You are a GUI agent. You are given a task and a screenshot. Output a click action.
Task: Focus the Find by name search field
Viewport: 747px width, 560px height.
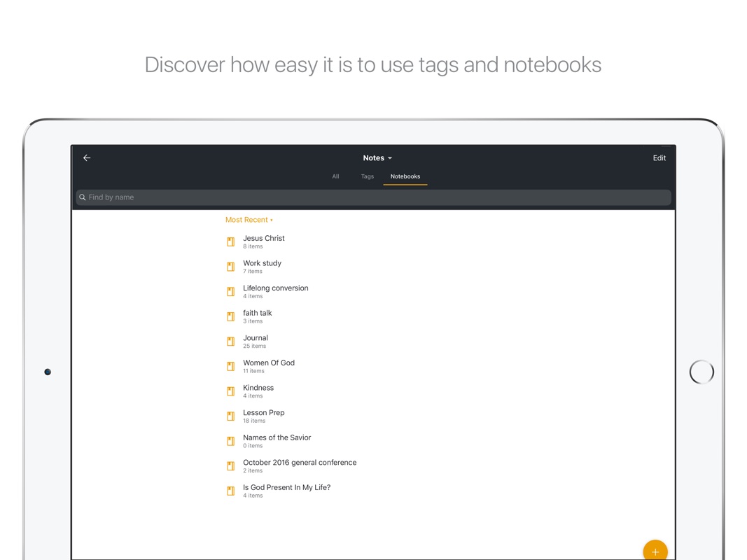point(374,197)
